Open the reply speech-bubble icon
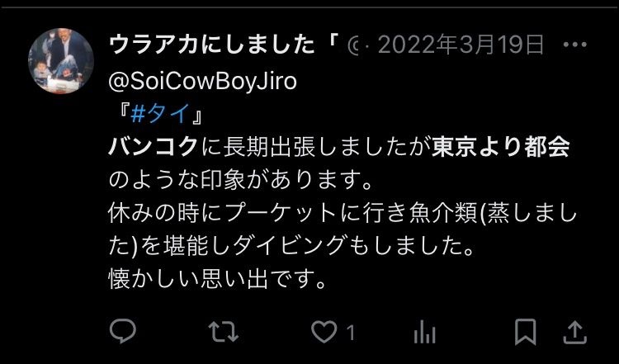 [x=123, y=331]
